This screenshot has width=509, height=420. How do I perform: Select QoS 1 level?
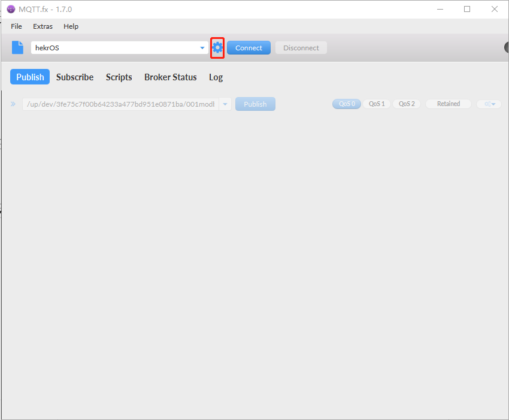click(x=377, y=104)
